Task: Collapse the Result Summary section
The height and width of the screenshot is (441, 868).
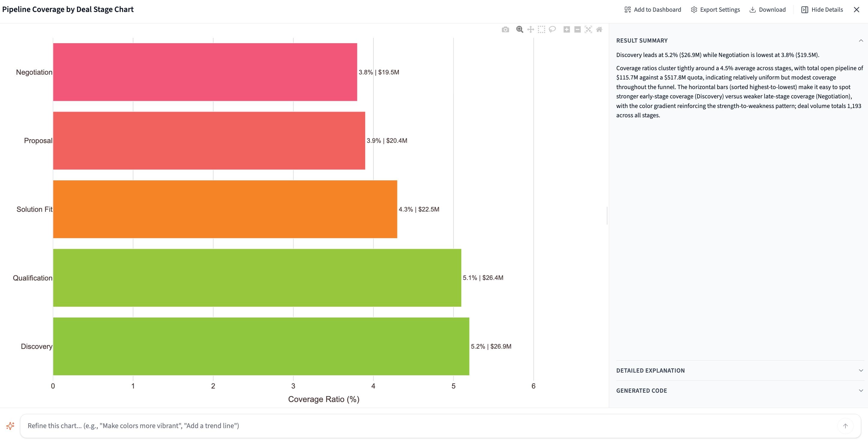Action: [860, 40]
